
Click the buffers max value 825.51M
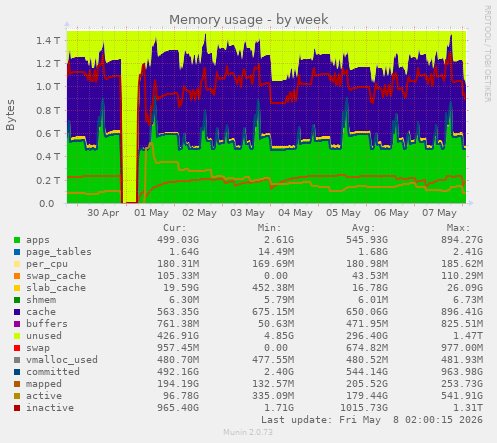pyautogui.click(x=462, y=324)
